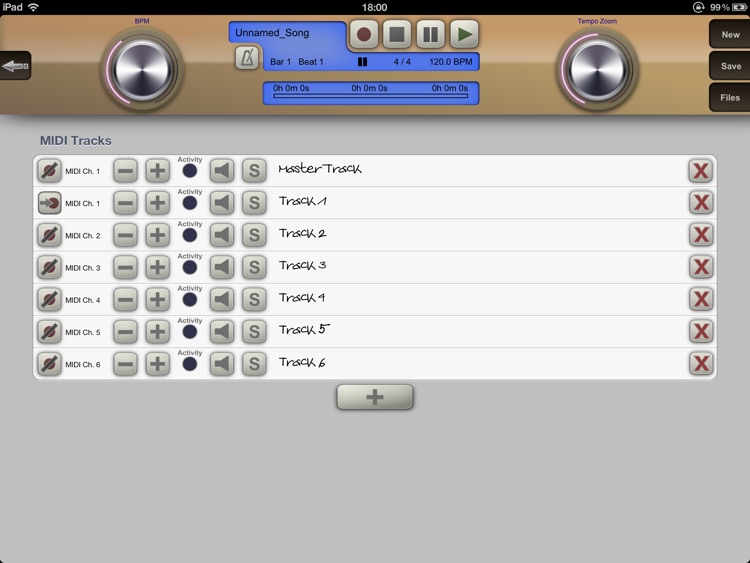Delete Track 3 with red X
Image resolution: width=750 pixels, height=563 pixels.
pos(701,267)
